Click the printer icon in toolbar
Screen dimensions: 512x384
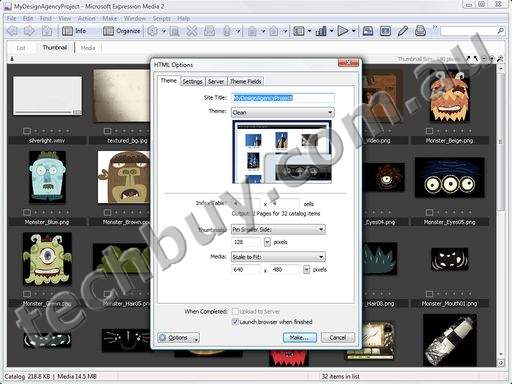pyautogui.click(x=420, y=31)
